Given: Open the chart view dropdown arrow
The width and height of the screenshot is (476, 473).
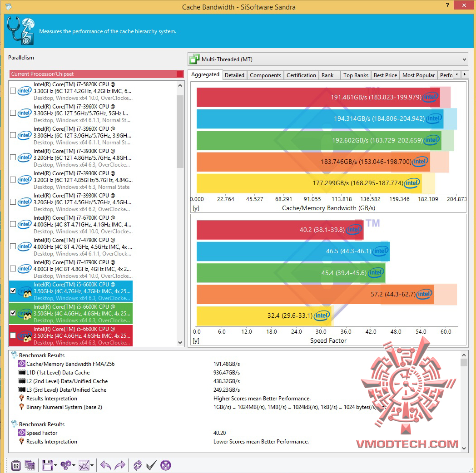Looking at the screenshot, I should tap(92, 465).
